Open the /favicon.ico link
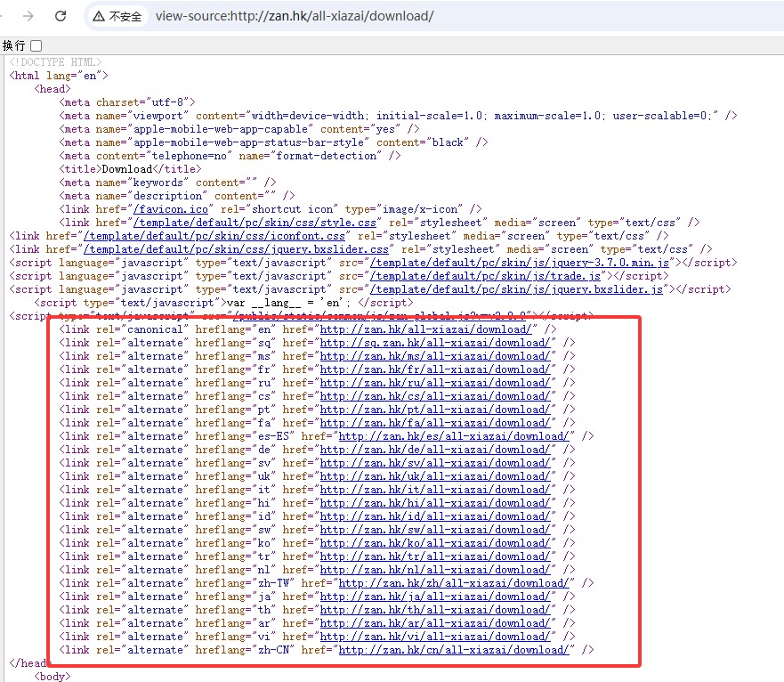The height and width of the screenshot is (682, 784). point(171,209)
